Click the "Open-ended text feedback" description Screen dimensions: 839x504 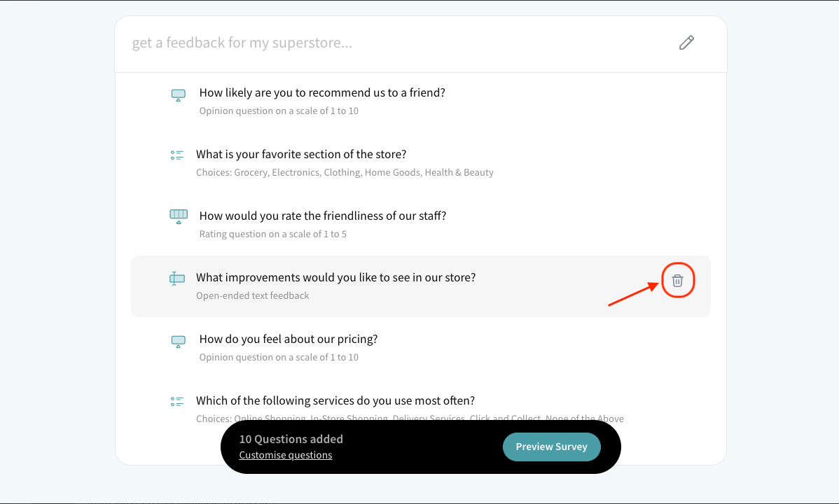coord(253,295)
